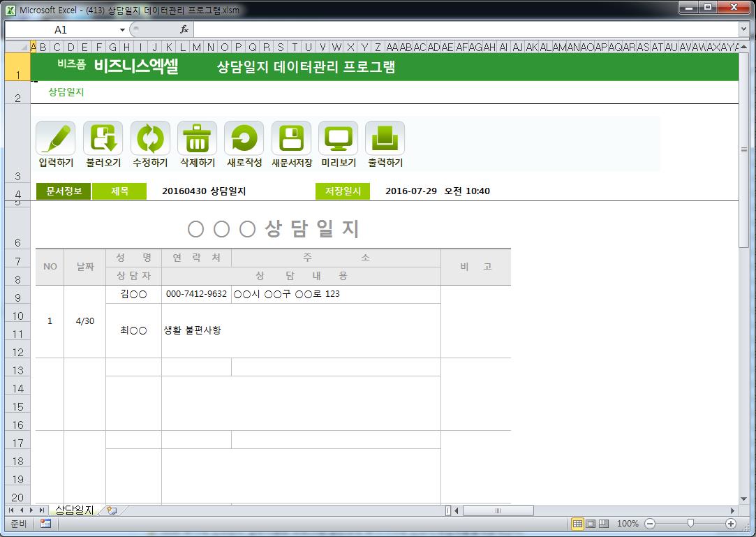Click the name cell 김○○
The image size is (756, 537).
pyautogui.click(x=133, y=294)
